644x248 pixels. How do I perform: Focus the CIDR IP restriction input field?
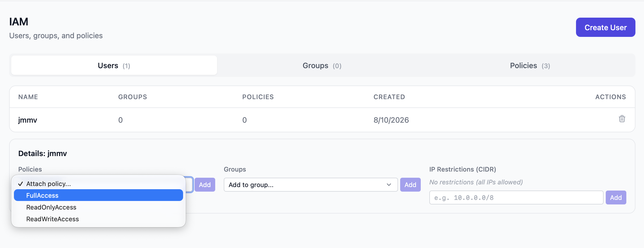(516, 197)
